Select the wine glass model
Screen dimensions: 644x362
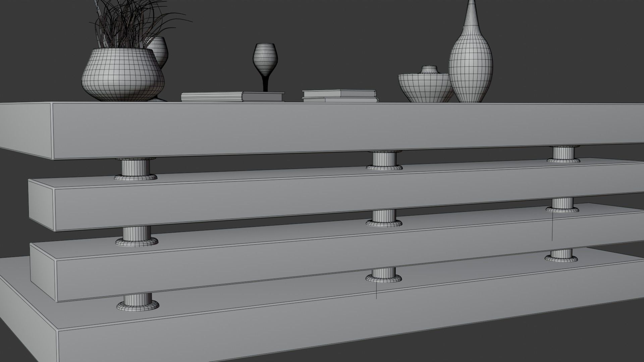266,67
